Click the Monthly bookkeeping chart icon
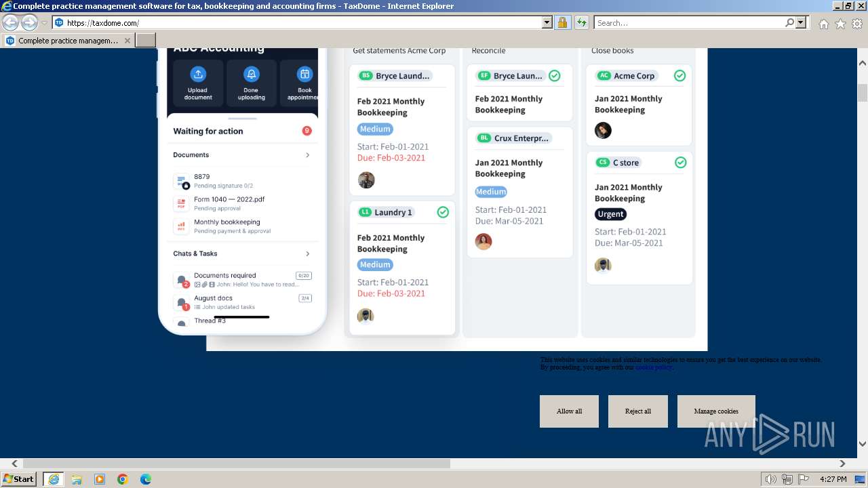Image resolution: width=868 pixels, height=488 pixels. coord(181,226)
